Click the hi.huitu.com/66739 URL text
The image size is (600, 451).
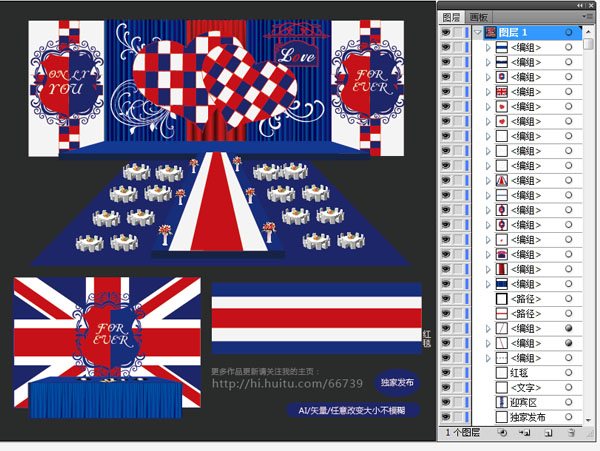pyautogui.click(x=287, y=383)
